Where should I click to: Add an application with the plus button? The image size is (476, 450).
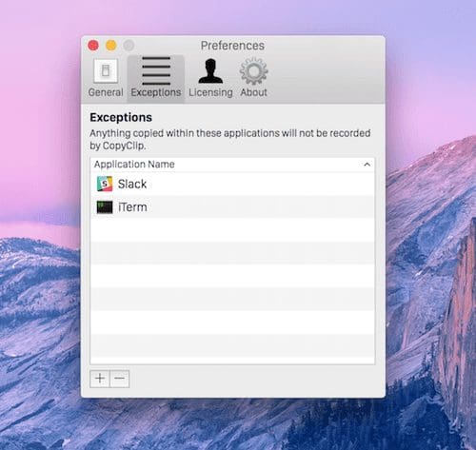pyautogui.click(x=100, y=379)
